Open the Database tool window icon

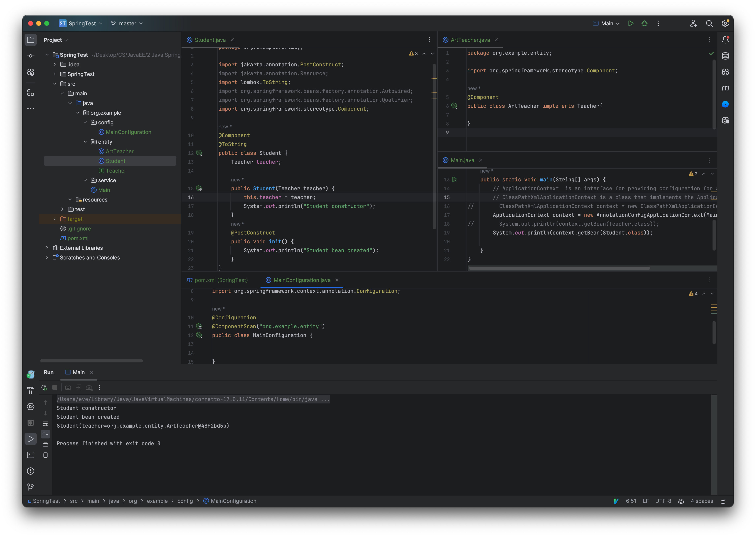[725, 56]
